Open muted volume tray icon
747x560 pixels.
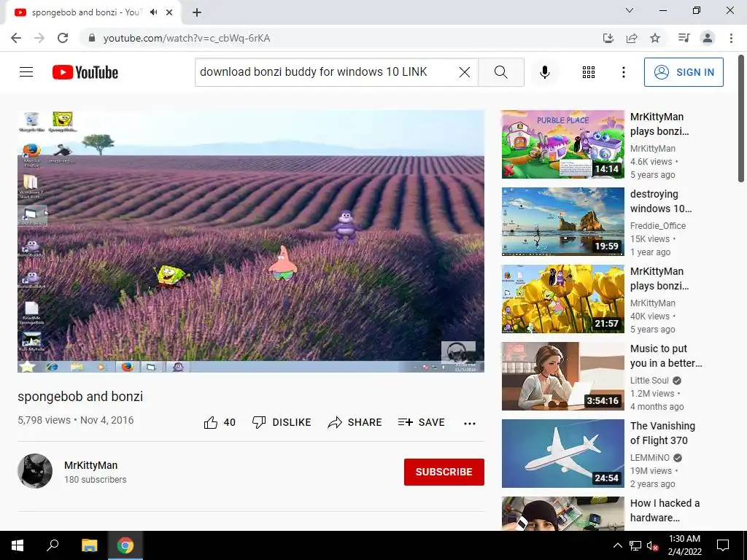click(x=652, y=545)
